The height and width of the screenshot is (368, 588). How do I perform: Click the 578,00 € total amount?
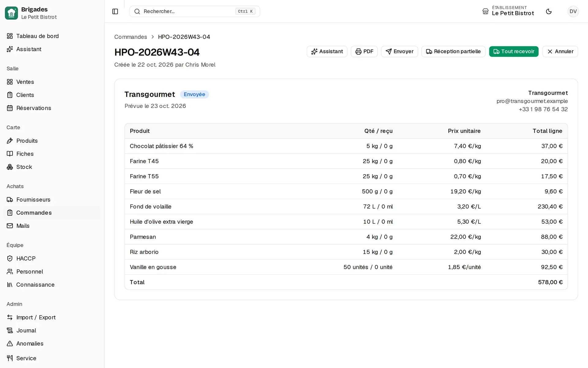(550, 282)
